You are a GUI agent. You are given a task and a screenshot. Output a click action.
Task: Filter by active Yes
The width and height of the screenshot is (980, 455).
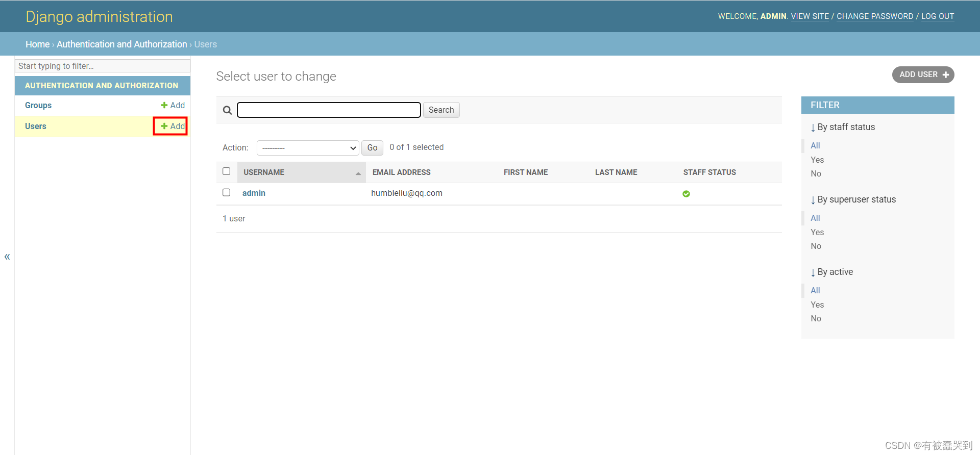click(x=817, y=305)
